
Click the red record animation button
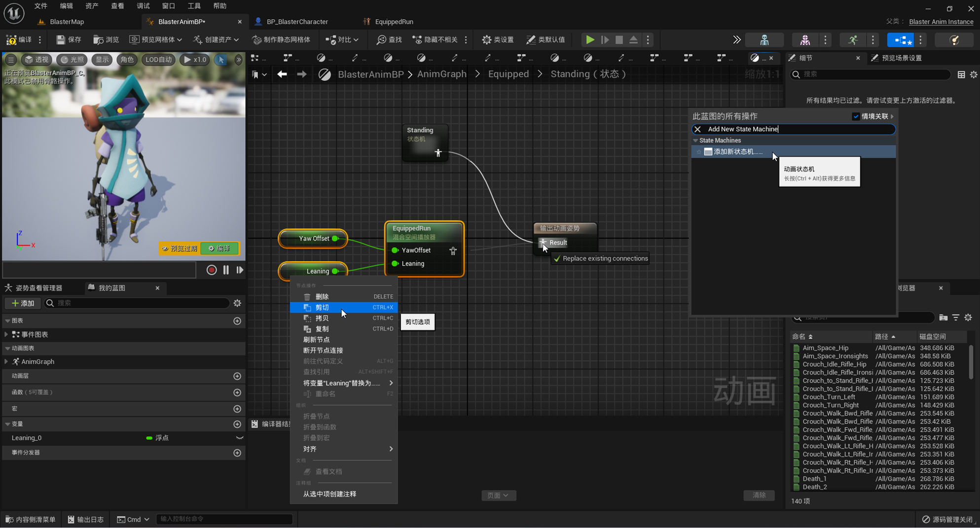tap(212, 270)
